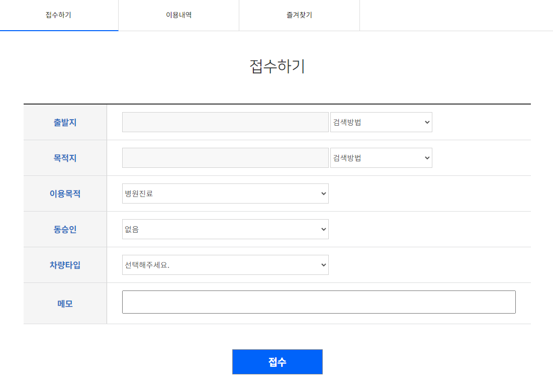Click the chevron on the 차량타입 selector
Viewport: 553px width, 392px height.
pos(324,265)
